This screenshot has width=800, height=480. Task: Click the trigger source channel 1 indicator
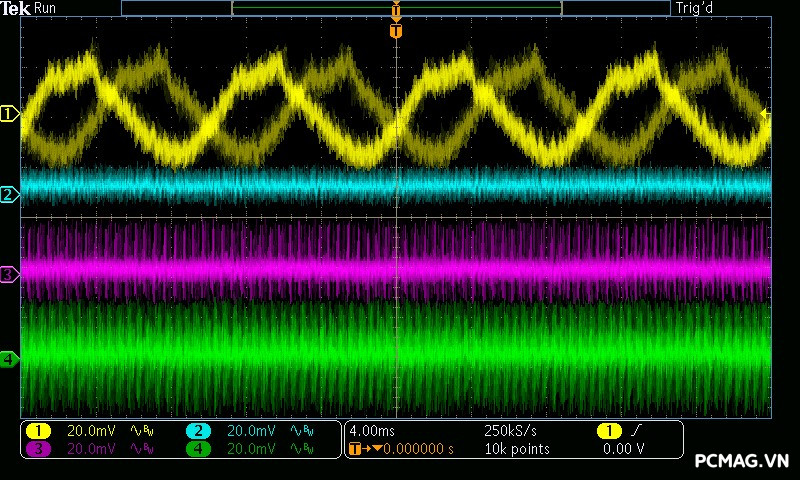point(607,430)
